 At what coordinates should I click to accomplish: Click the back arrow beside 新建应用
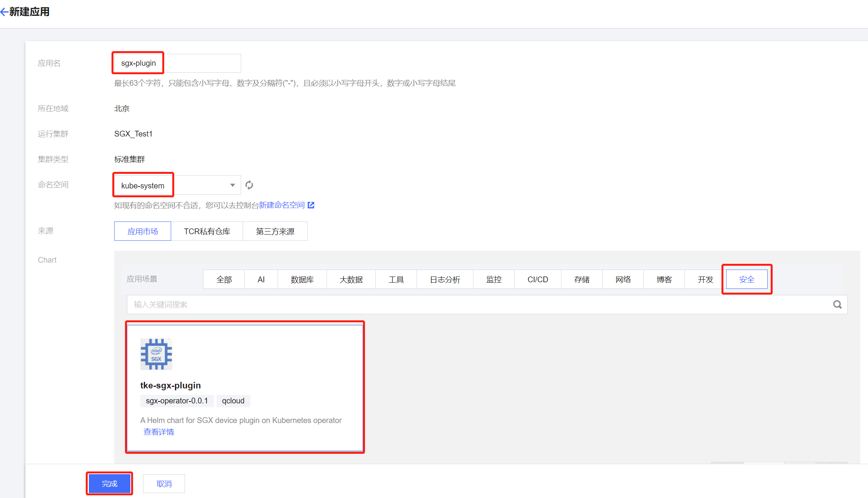4,12
